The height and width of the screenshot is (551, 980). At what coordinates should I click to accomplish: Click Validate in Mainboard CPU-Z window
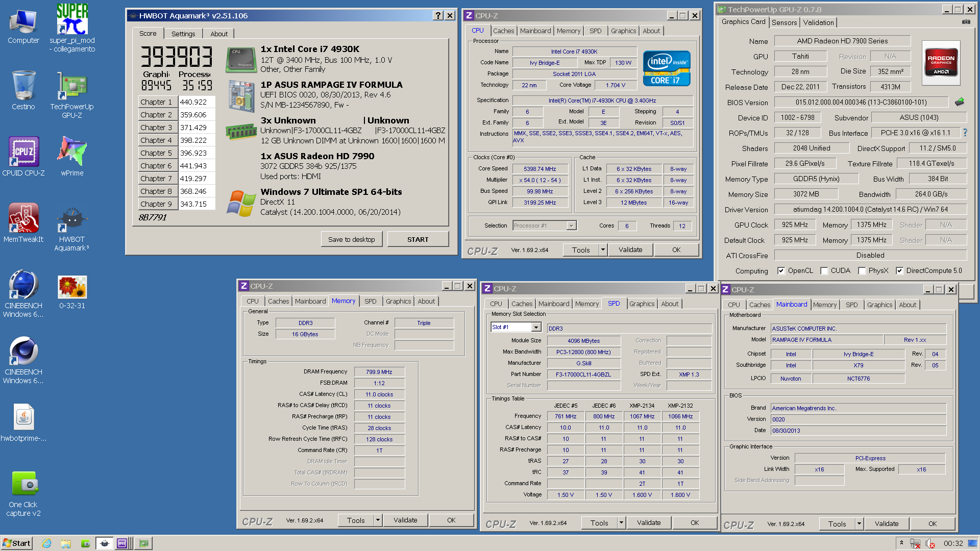coord(887,523)
